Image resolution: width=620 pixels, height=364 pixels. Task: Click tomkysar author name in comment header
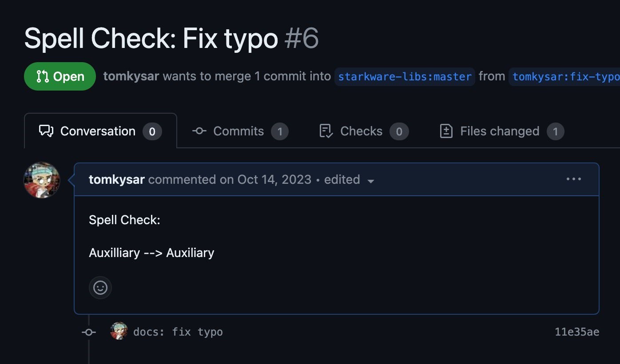117,179
